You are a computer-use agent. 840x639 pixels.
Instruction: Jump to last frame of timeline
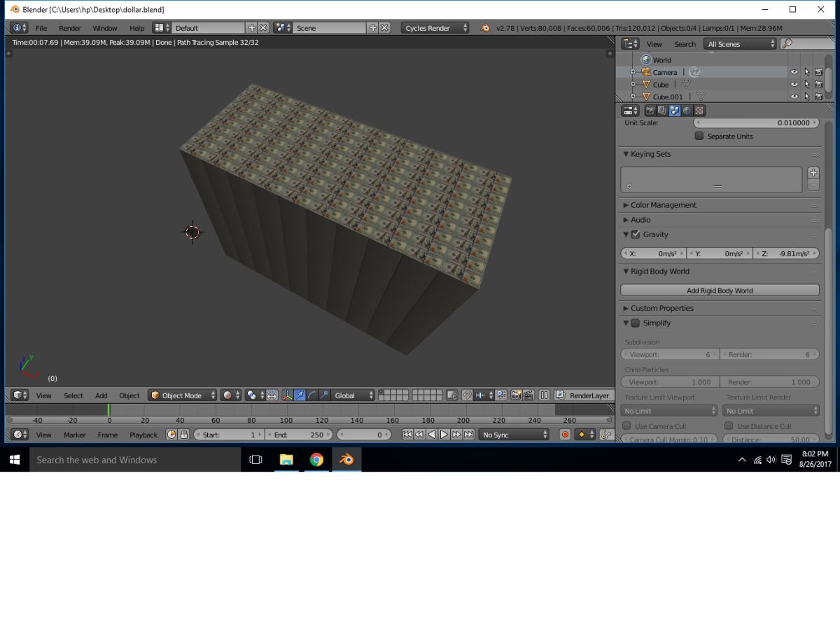tap(468, 435)
